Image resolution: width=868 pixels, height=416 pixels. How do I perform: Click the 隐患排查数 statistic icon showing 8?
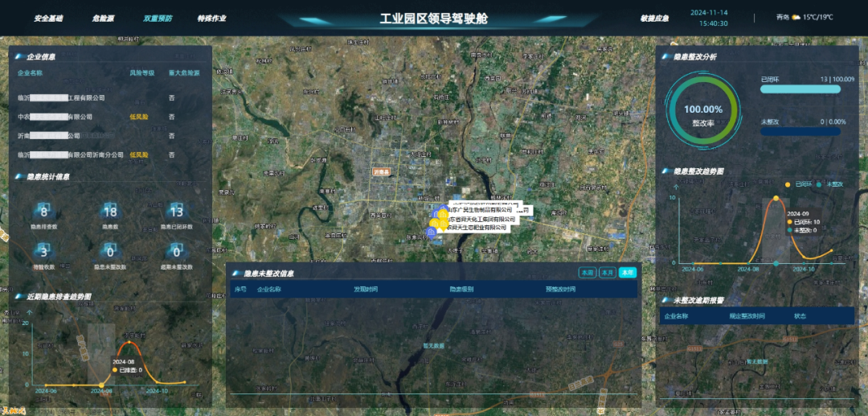44,212
